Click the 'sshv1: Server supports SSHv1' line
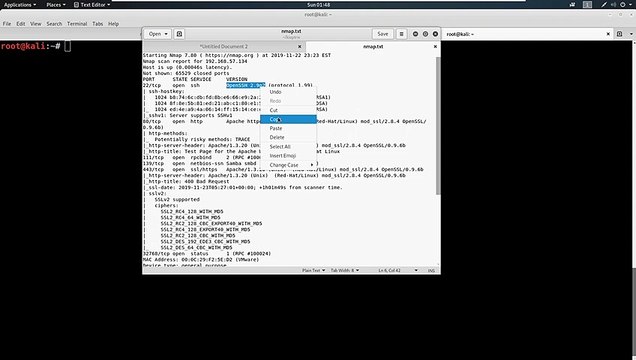This screenshot has height=360, width=636. [x=187, y=116]
